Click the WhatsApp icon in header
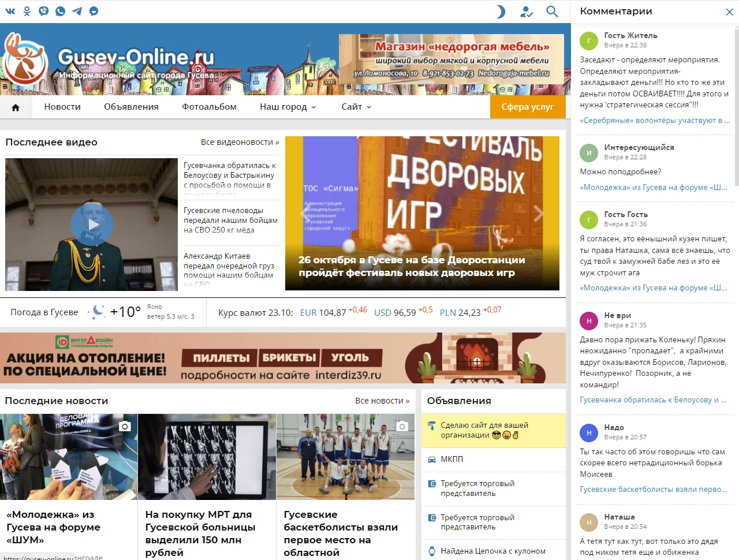Image resolution: width=739 pixels, height=560 pixels. coord(60,11)
